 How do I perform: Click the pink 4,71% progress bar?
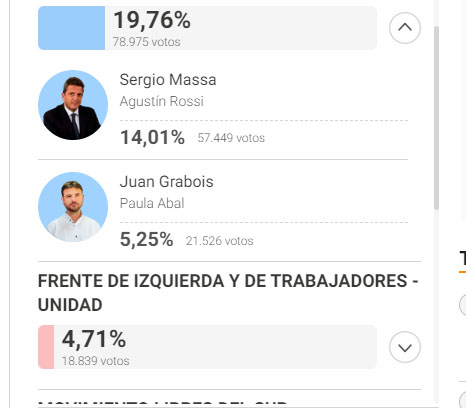point(46,347)
